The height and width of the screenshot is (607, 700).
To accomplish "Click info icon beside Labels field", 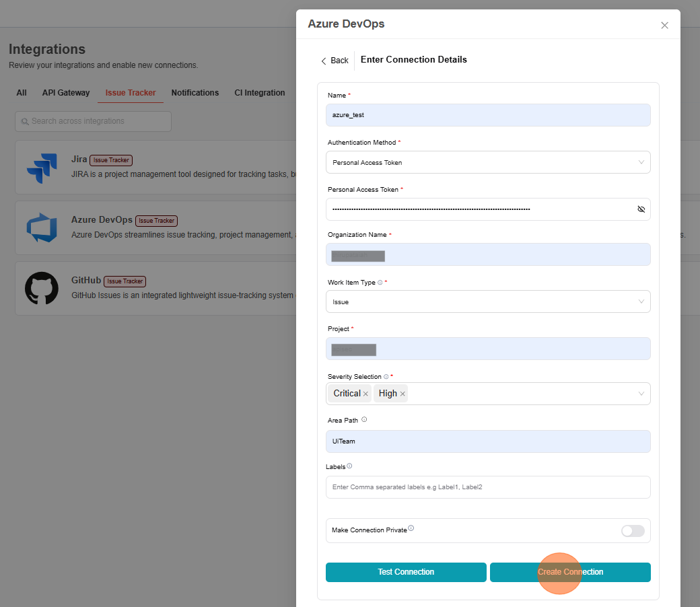I will (349, 466).
